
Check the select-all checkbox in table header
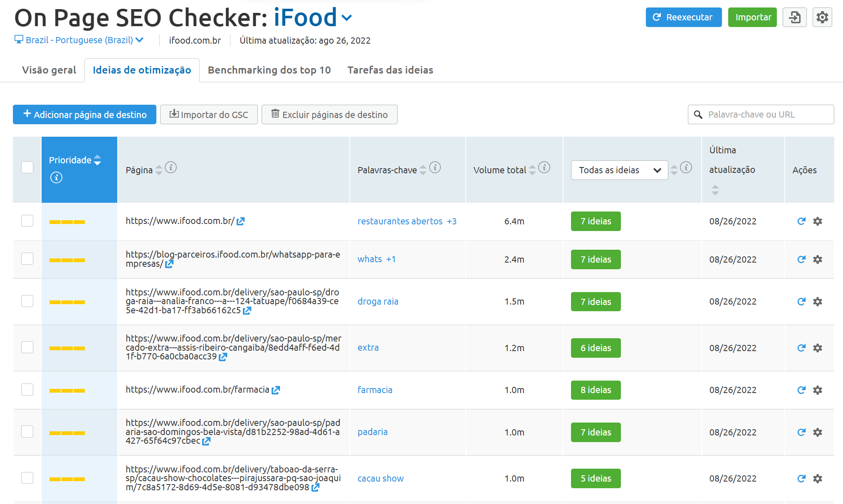pos(27,167)
